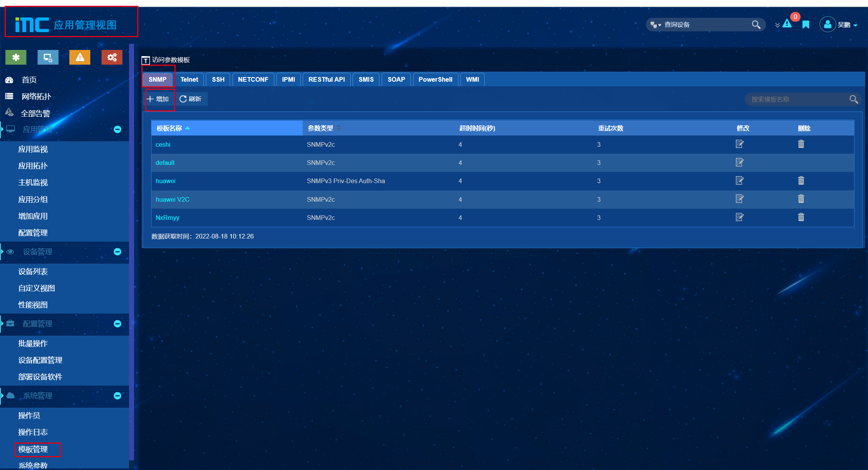Open the alarm notification bell with badge
The width and height of the screenshot is (868, 470).
(x=787, y=24)
